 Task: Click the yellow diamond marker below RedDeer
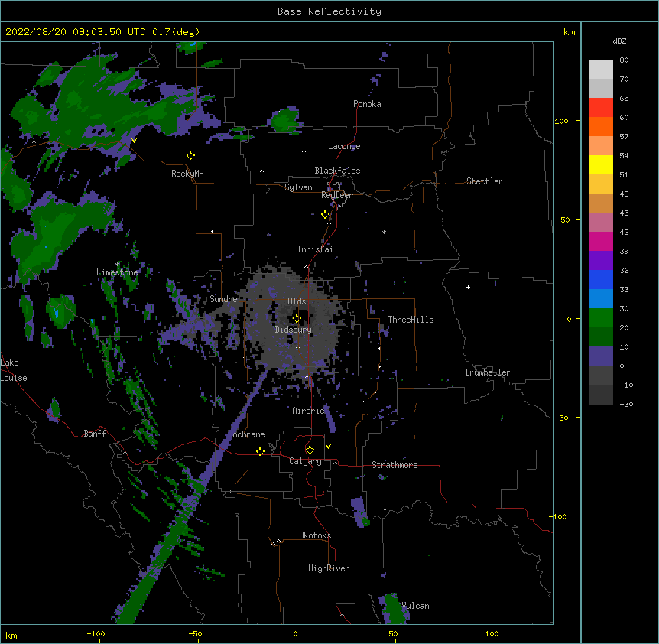pos(326,215)
